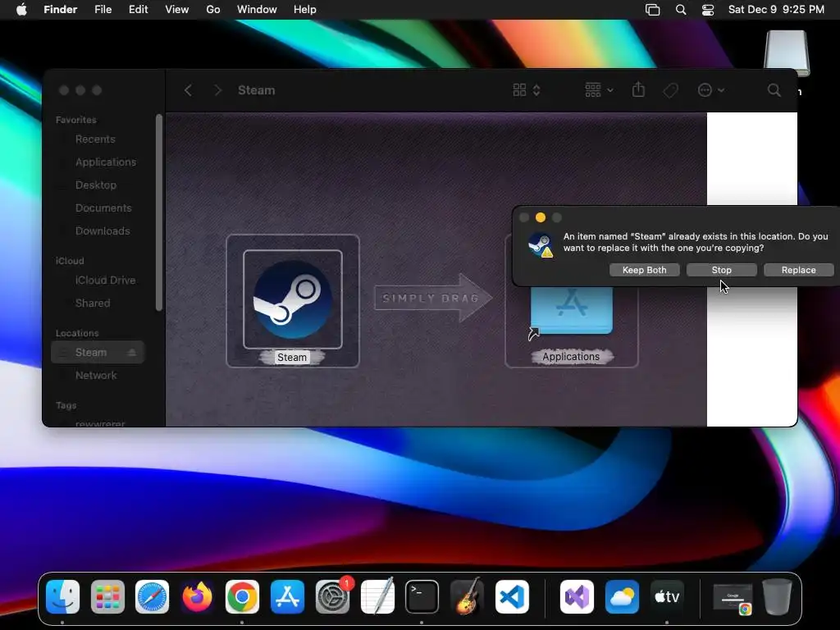This screenshot has height=630, width=840.
Task: Open the Window menu
Action: [x=257, y=10]
